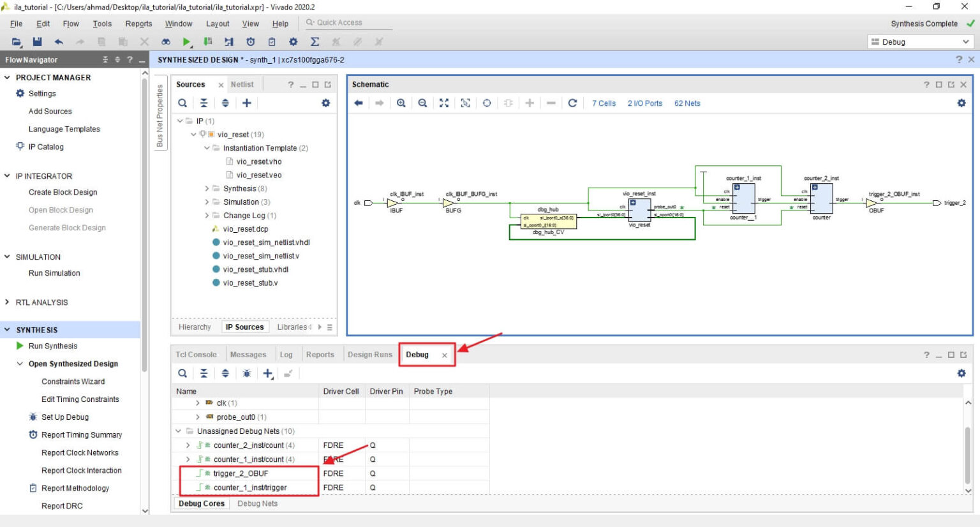Open the Set up Debug bug icon in Debug panel

tap(246, 373)
